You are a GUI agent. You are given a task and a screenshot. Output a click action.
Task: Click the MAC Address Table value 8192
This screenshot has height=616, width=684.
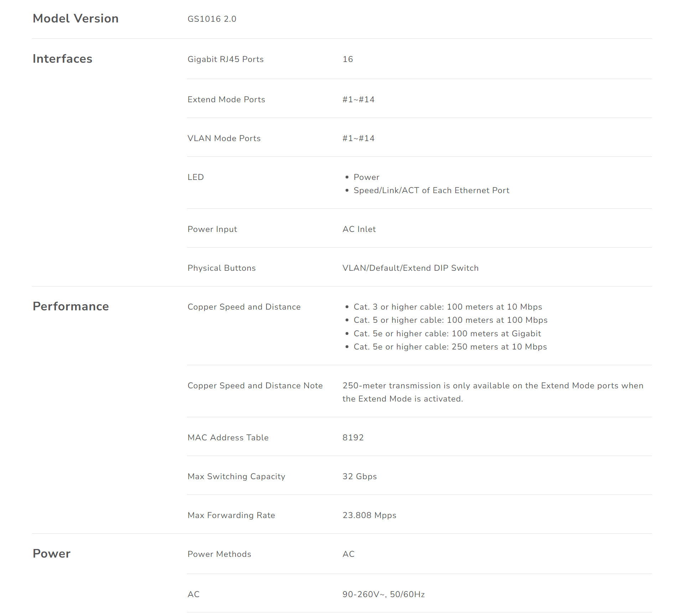point(353,438)
